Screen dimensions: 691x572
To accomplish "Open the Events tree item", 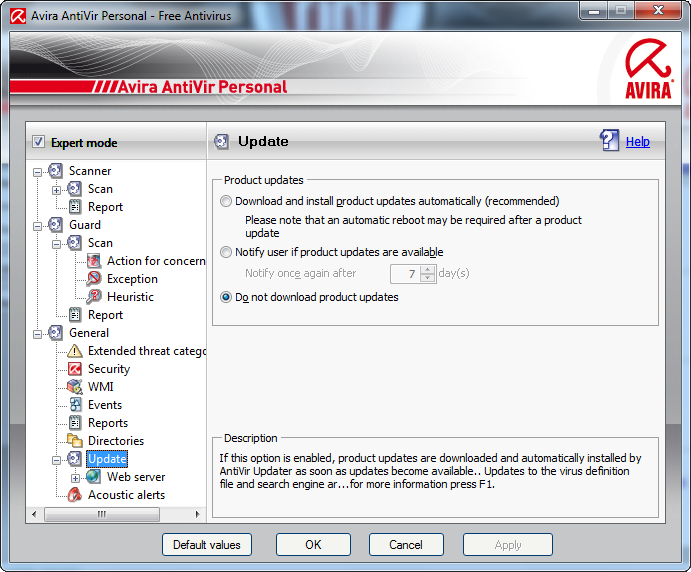I will (x=104, y=405).
